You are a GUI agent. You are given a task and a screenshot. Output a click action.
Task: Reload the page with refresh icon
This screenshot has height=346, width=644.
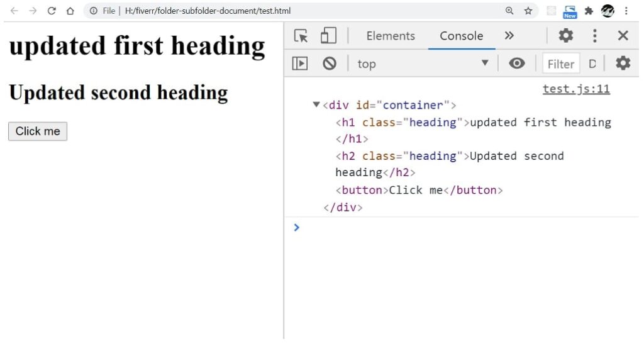tap(52, 11)
